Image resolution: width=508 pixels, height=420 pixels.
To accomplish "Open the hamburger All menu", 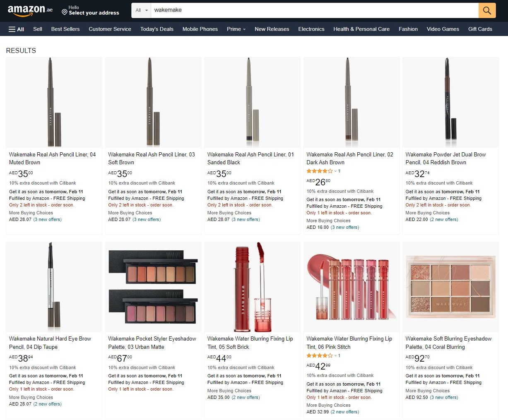I will click(17, 29).
